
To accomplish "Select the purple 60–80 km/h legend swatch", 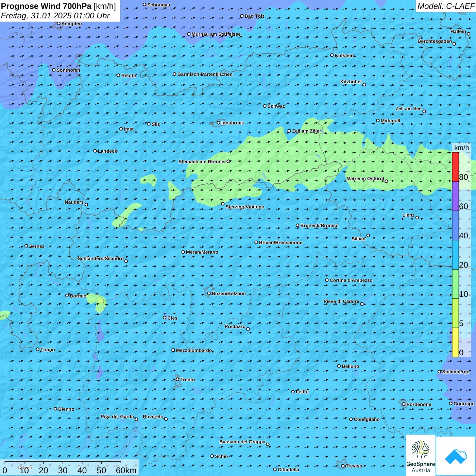I will [x=455, y=196].
